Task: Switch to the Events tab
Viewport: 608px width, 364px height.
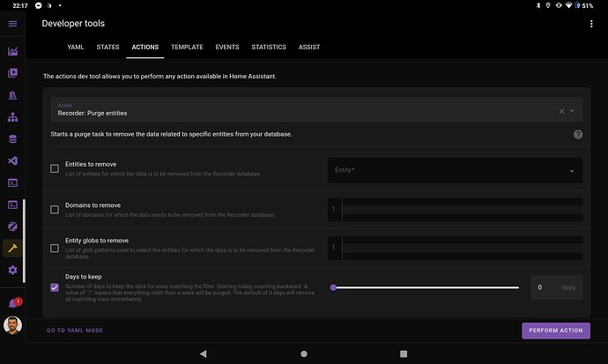Action: pos(227,47)
